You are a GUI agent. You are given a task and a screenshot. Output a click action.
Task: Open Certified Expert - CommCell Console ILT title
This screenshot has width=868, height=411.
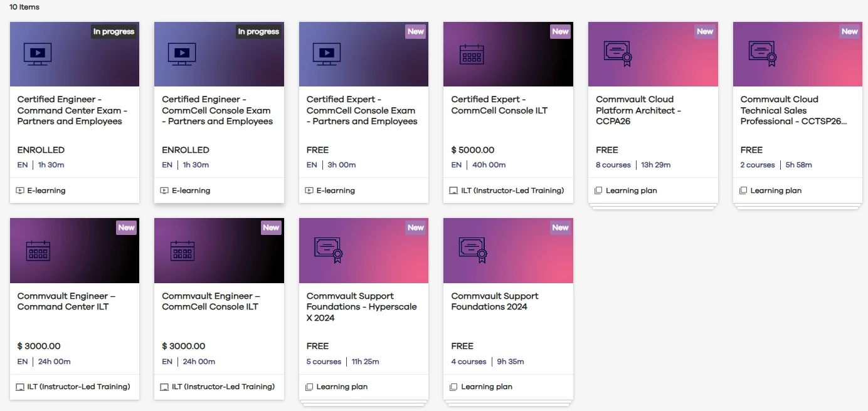tap(499, 105)
